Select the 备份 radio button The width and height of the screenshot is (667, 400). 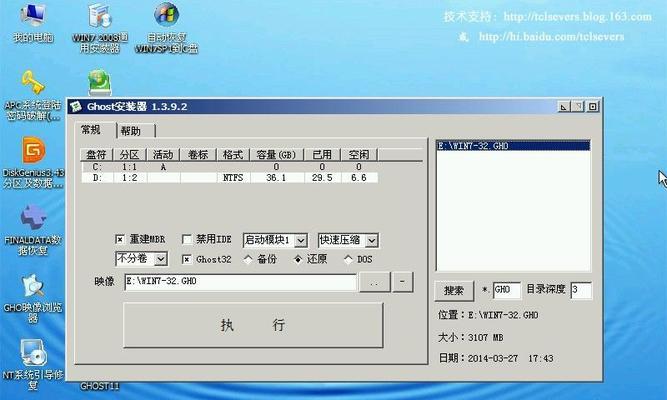[x=248, y=259]
